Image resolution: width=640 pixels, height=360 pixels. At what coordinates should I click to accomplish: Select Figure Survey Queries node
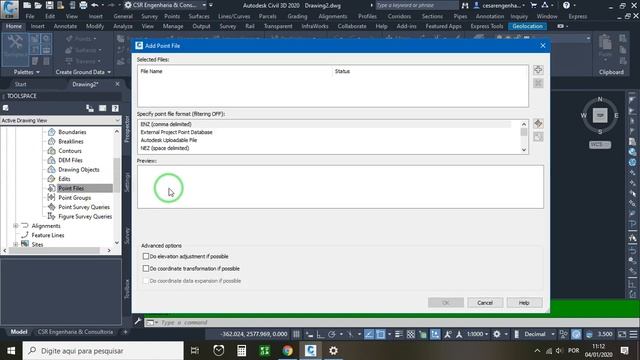(x=85, y=217)
